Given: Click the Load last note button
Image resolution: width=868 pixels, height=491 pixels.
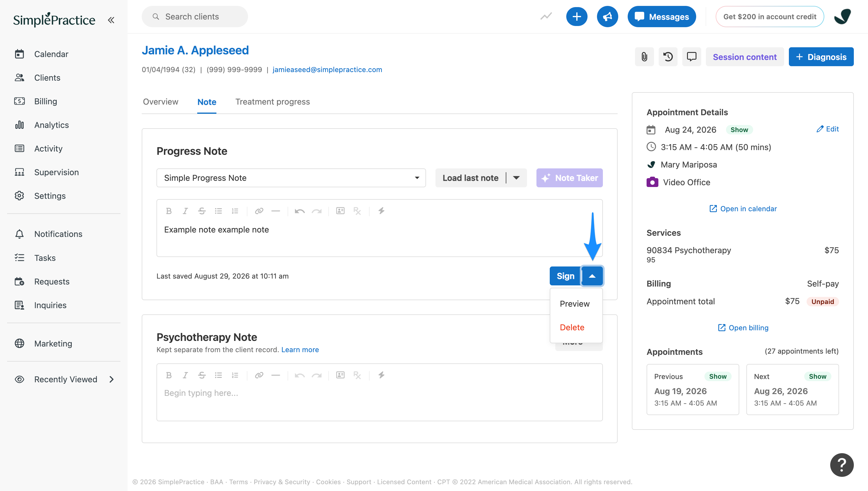Looking at the screenshot, I should tap(470, 178).
